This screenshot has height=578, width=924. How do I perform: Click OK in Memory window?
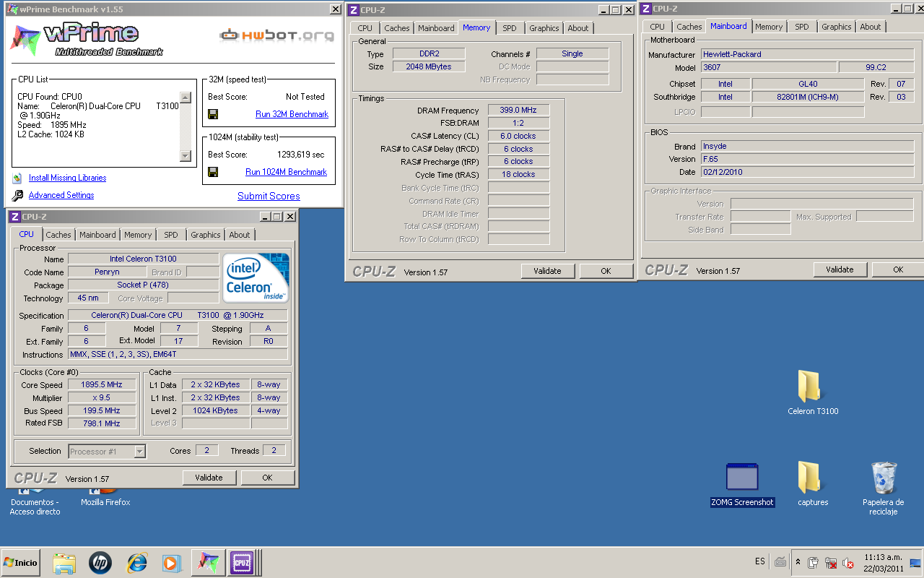click(606, 271)
